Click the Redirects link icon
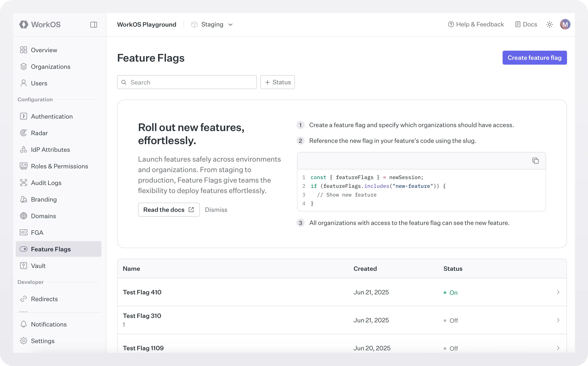Image resolution: width=588 pixels, height=366 pixels. tap(24, 299)
